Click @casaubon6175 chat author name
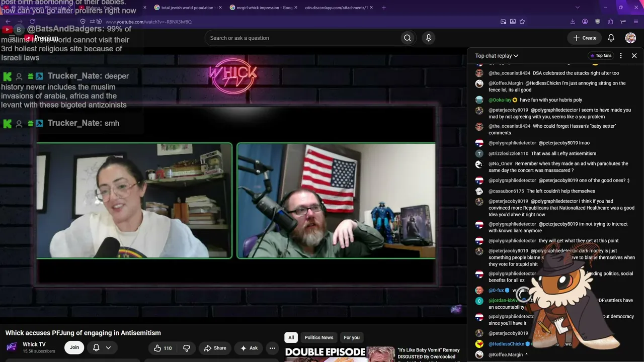 (506, 191)
